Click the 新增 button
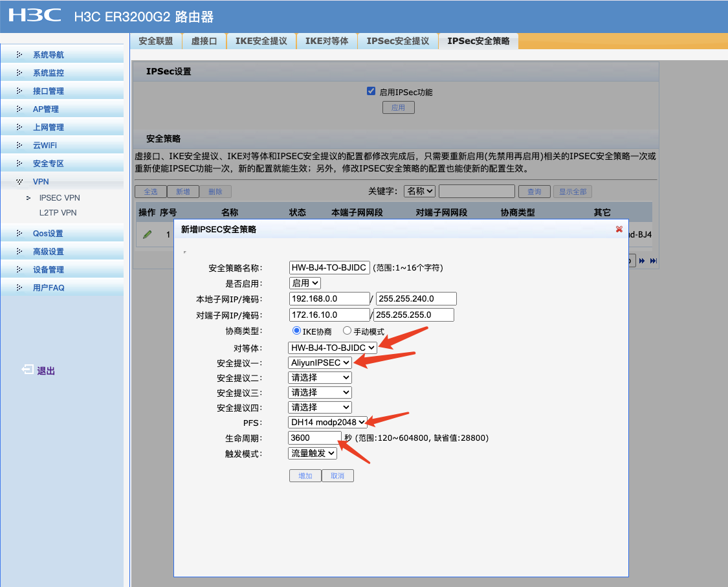Image resolution: width=728 pixels, height=587 pixels. 183,192
